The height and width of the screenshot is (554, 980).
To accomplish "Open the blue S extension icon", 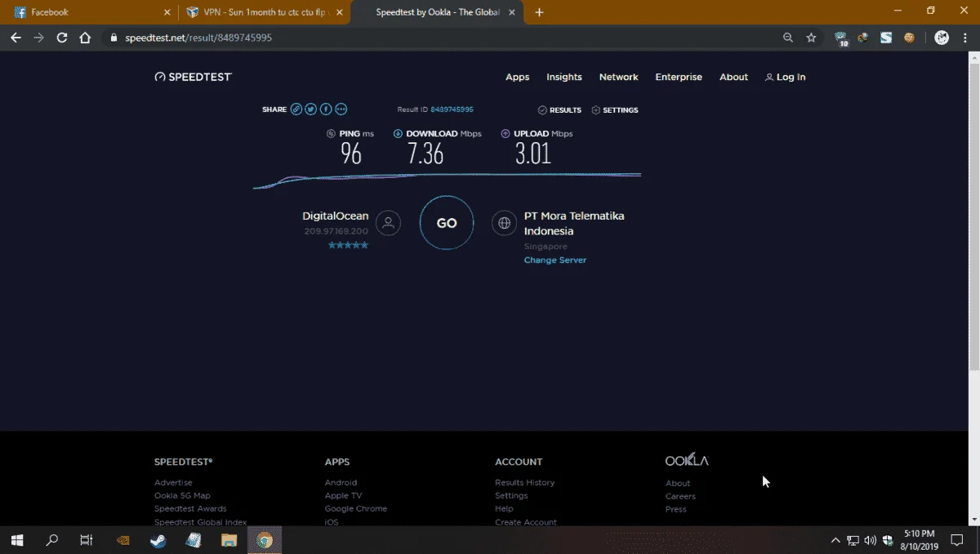I will coord(886,38).
